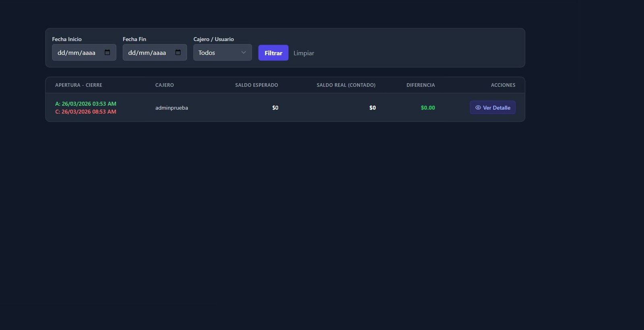
Task: Click the Fecha Inicio date field
Action: point(84,53)
